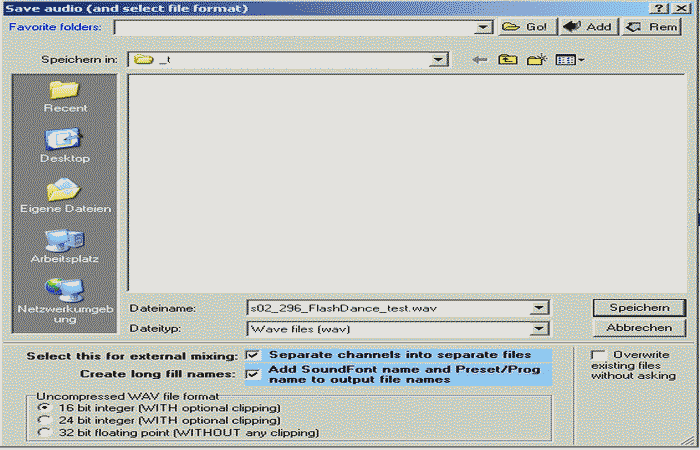Toggle Add SoundFont name to file names
This screenshot has height=450, width=700.
point(252,374)
